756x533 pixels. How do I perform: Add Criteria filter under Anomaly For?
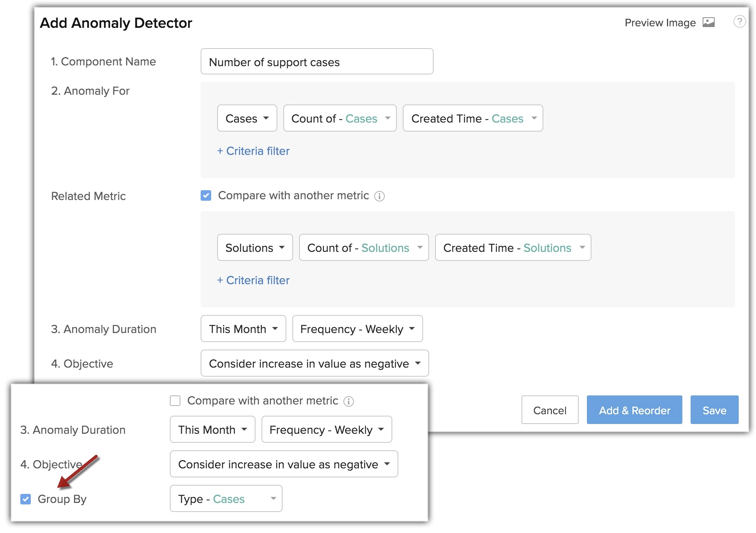[253, 151]
